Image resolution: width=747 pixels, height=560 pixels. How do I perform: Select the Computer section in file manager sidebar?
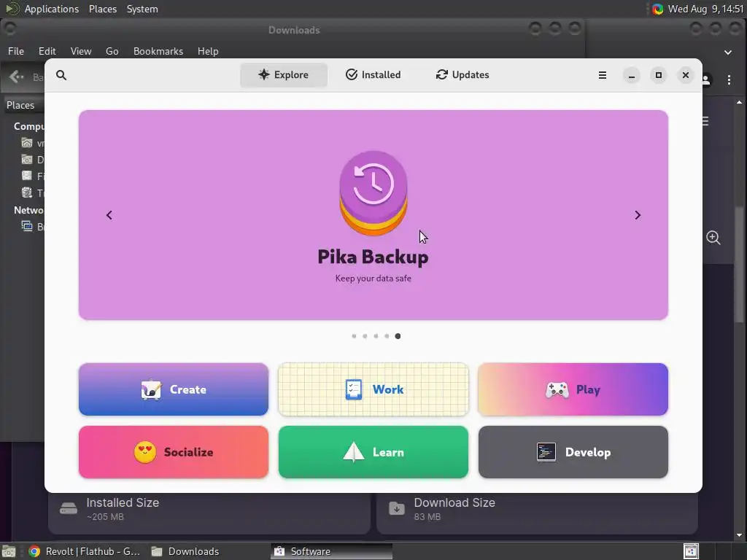pos(28,126)
